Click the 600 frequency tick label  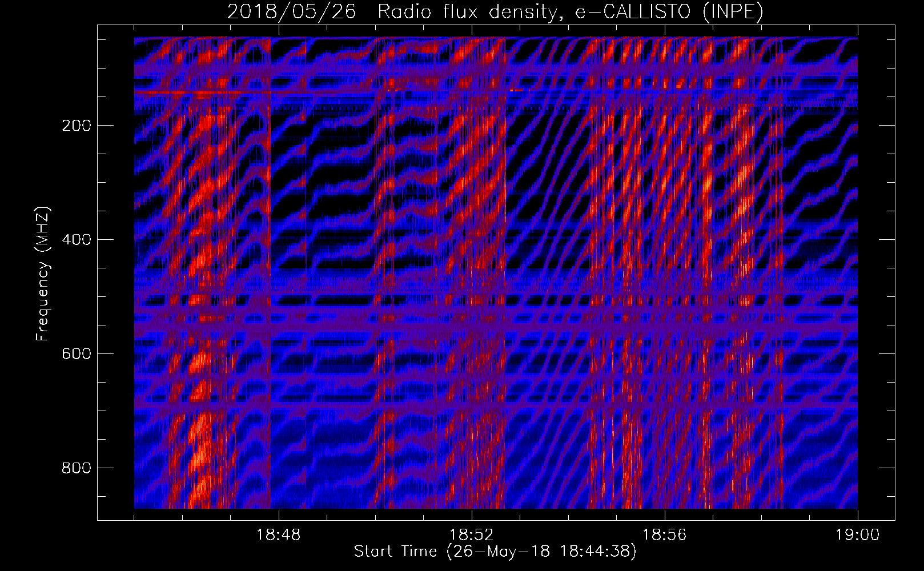tap(77, 353)
